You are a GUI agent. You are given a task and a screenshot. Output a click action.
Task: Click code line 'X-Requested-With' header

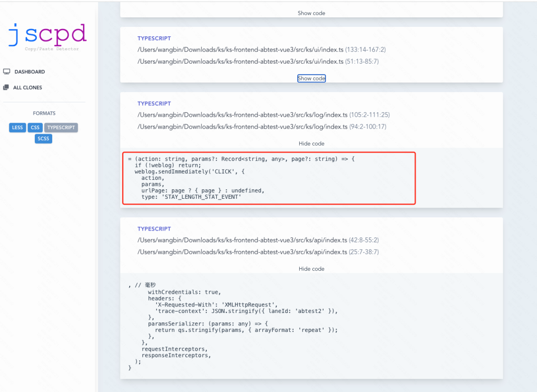tap(216, 305)
